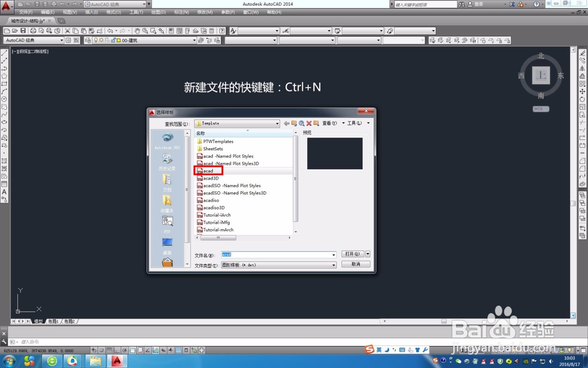Click the Plot (printer) icon in the toolbar
588x368 pixels.
[x=34, y=29]
